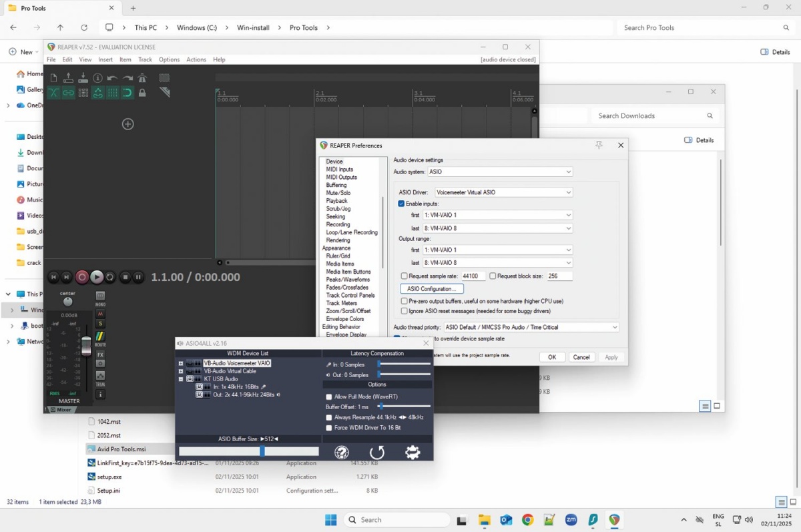Image resolution: width=801 pixels, height=532 pixels.
Task: Click ASIO Buffer Size slider
Action: point(249,451)
